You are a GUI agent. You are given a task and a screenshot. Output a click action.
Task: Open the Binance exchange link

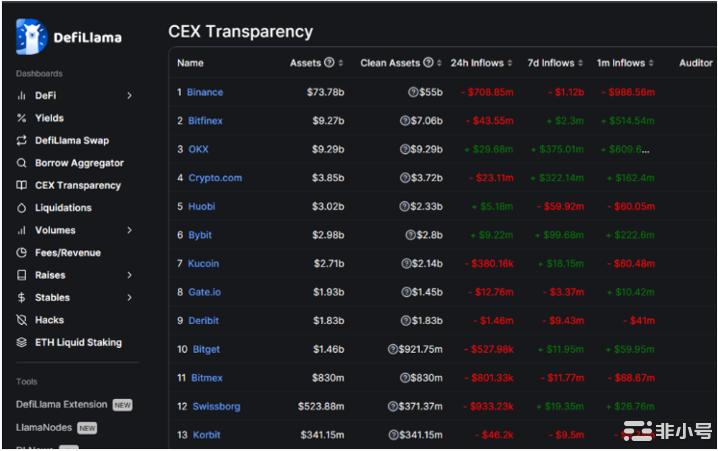point(205,92)
